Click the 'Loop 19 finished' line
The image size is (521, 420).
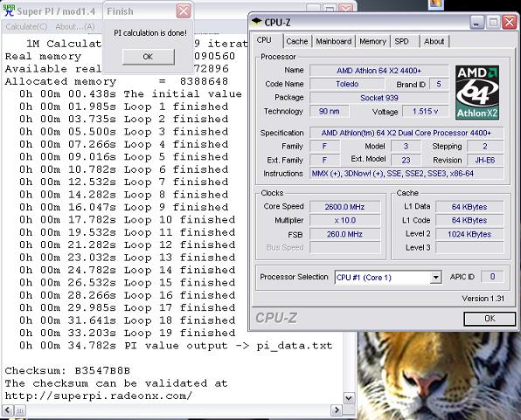[128, 333]
